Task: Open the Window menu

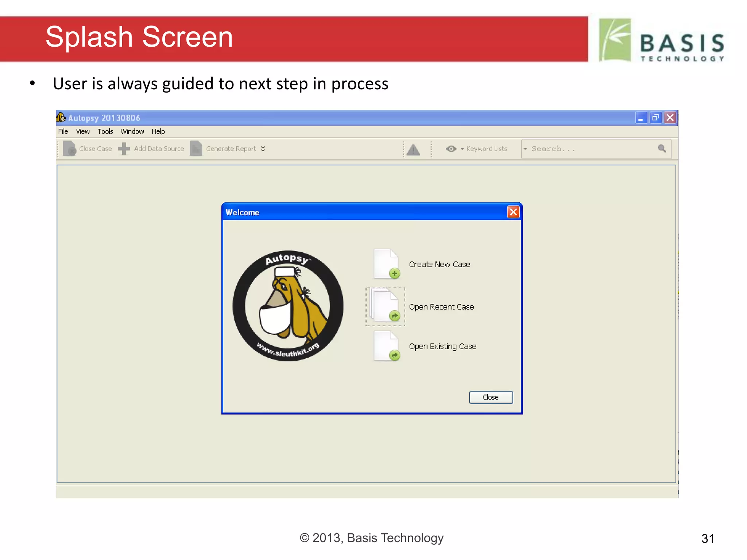Action: pyautogui.click(x=132, y=131)
